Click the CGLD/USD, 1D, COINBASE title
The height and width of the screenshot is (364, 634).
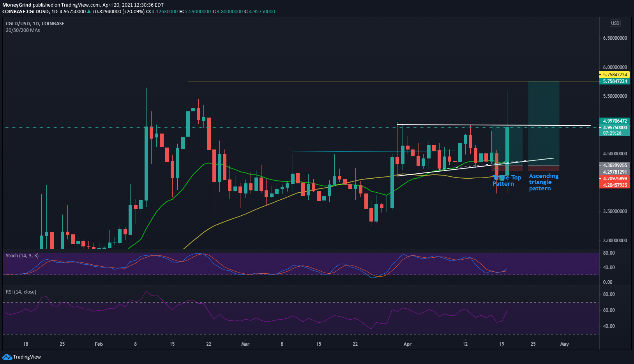[35, 24]
